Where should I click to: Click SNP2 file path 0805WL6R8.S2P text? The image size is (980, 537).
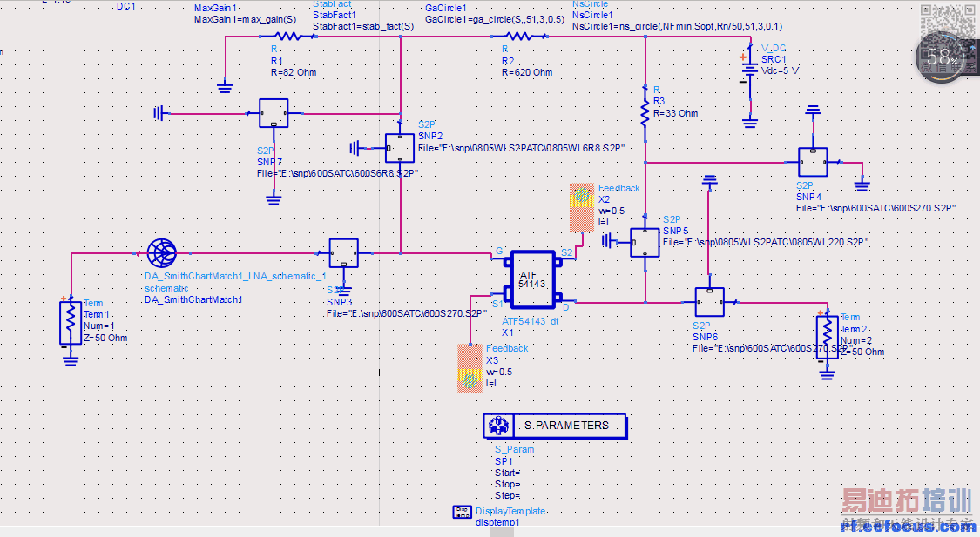(x=522, y=148)
